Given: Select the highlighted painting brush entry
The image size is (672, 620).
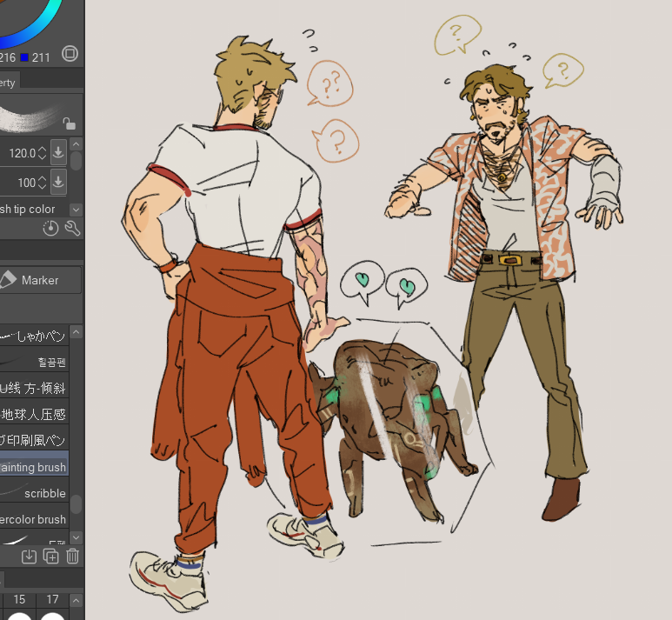Looking at the screenshot, I should 34,466.
